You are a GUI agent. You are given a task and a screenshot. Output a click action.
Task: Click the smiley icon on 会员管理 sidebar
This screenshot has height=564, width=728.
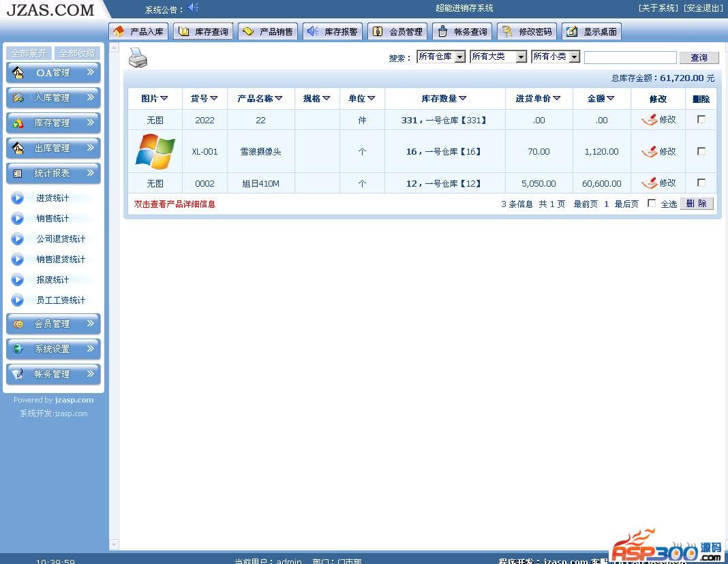(18, 324)
